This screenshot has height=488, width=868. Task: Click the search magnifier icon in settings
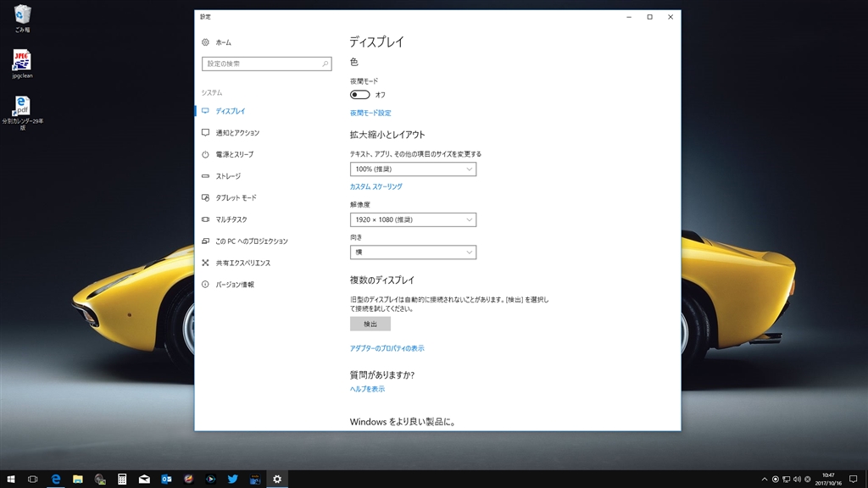point(325,64)
